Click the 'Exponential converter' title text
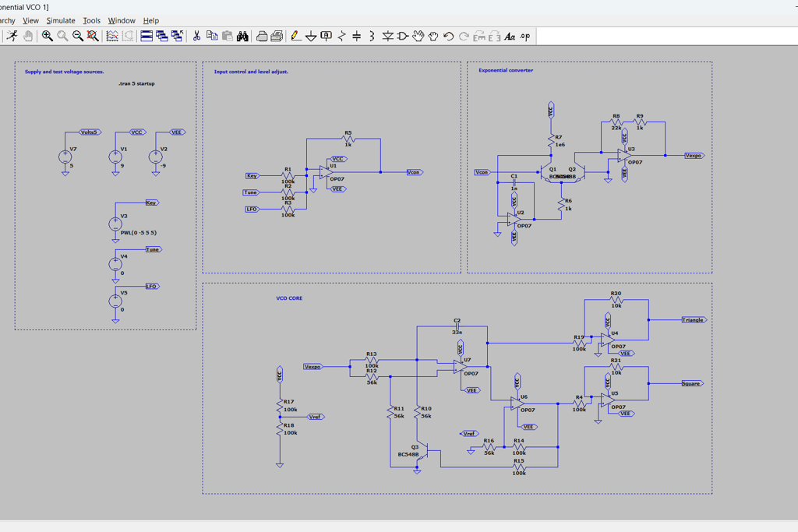The height and width of the screenshot is (532, 798). (506, 70)
